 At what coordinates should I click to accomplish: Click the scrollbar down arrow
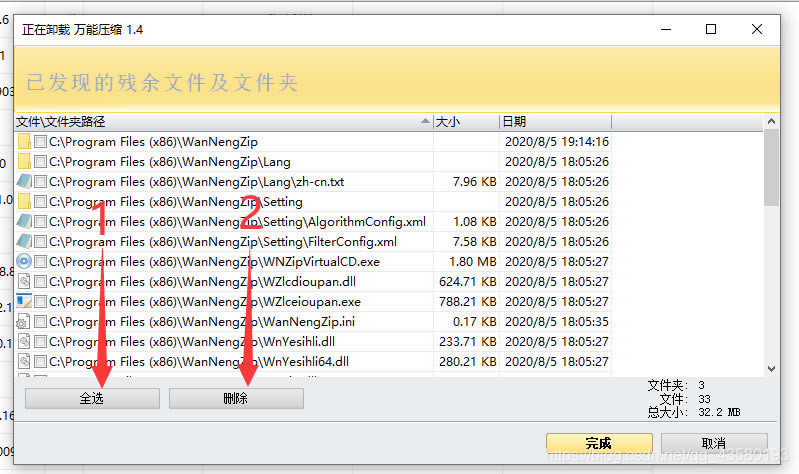(771, 368)
